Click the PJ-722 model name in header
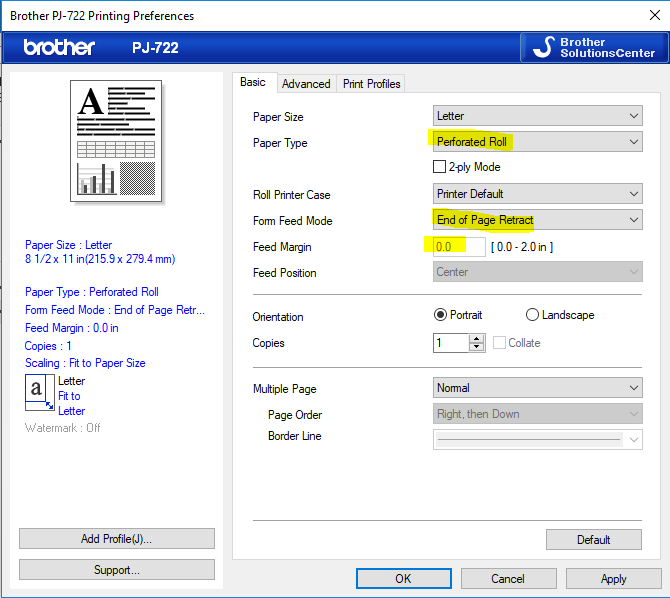This screenshot has height=598, width=670. coord(155,47)
